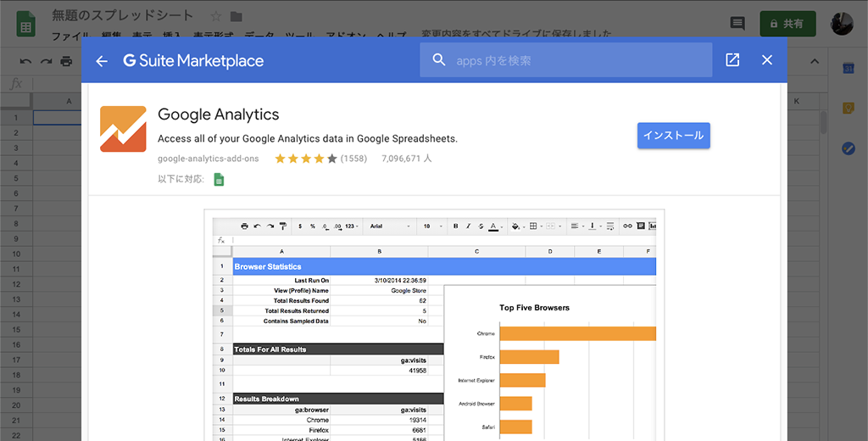Viewport: 868px width, 441px height.
Task: Click the star rating of Google Analytics
Action: pyautogui.click(x=306, y=159)
